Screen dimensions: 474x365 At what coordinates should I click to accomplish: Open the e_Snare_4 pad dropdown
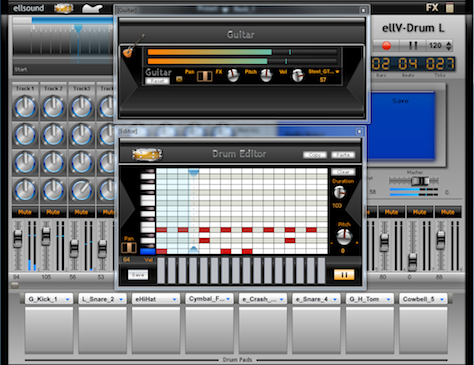[x=335, y=299]
